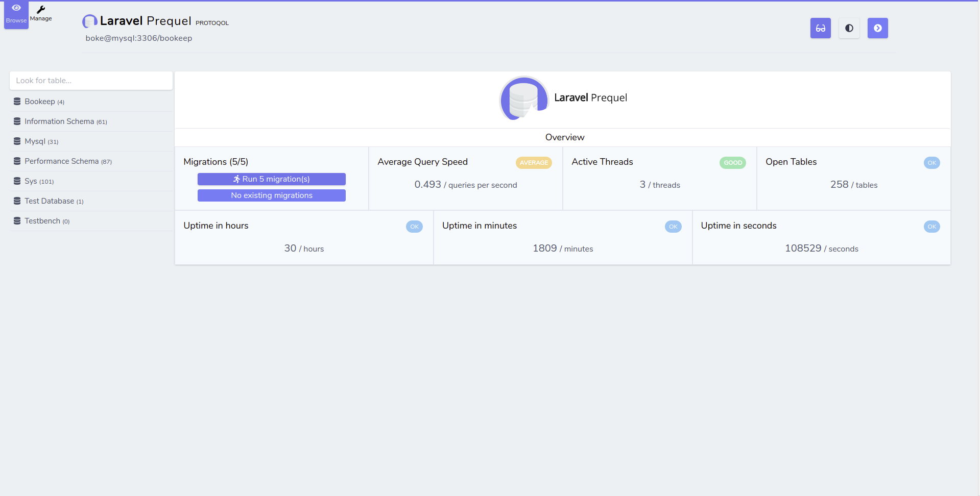
Task: Expand the Performance Schema database
Action: tap(91, 161)
